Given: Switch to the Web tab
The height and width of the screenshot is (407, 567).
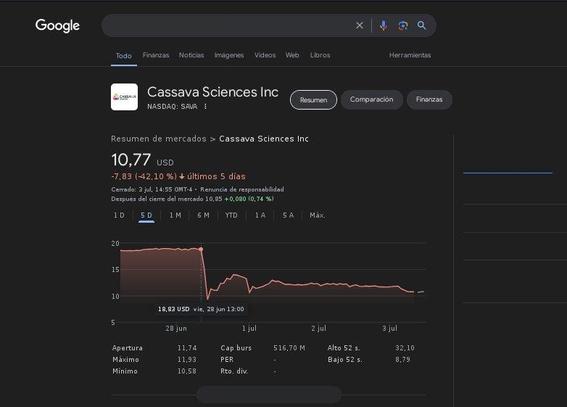Looking at the screenshot, I should coord(292,55).
